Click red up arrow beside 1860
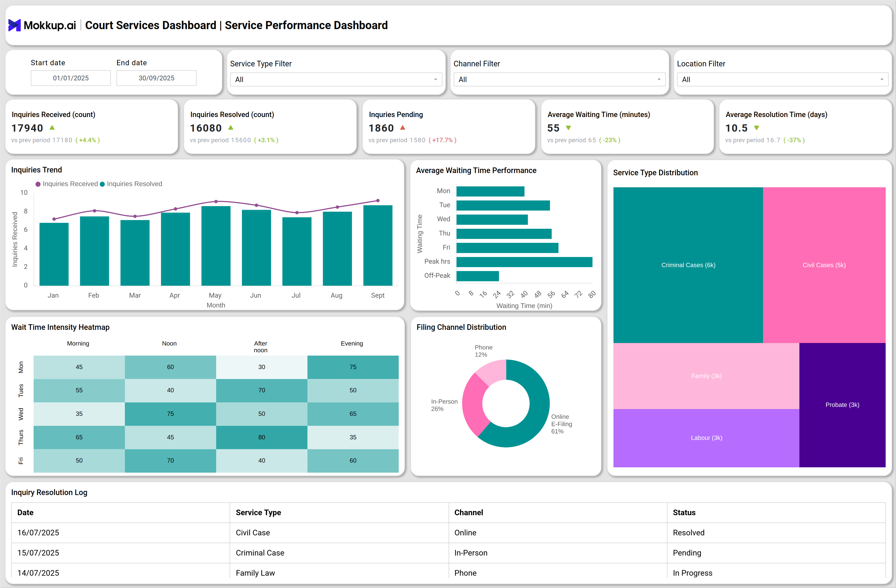 click(402, 128)
